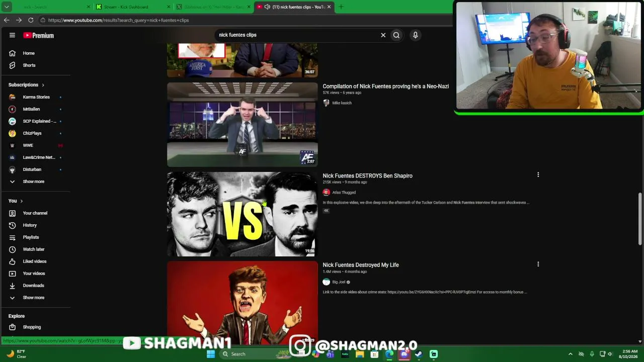Reload the page in the browser

tap(31, 20)
